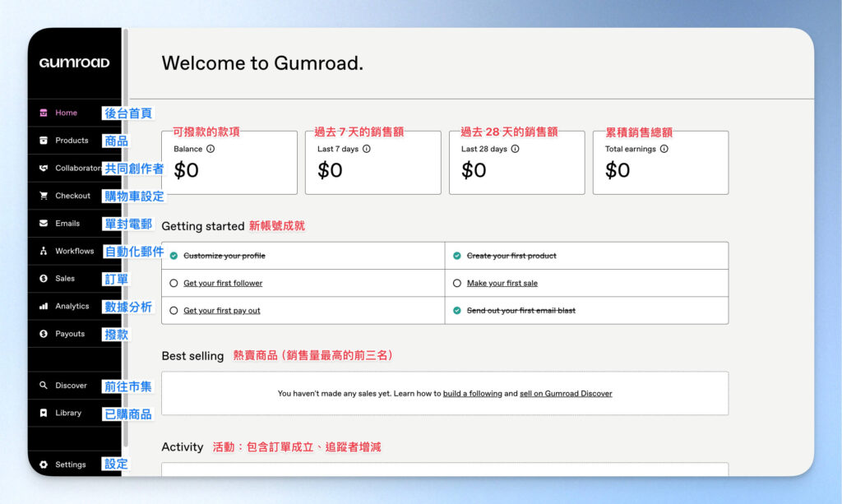
Task: Click the info icon beside Total earnings
Action: coord(664,149)
